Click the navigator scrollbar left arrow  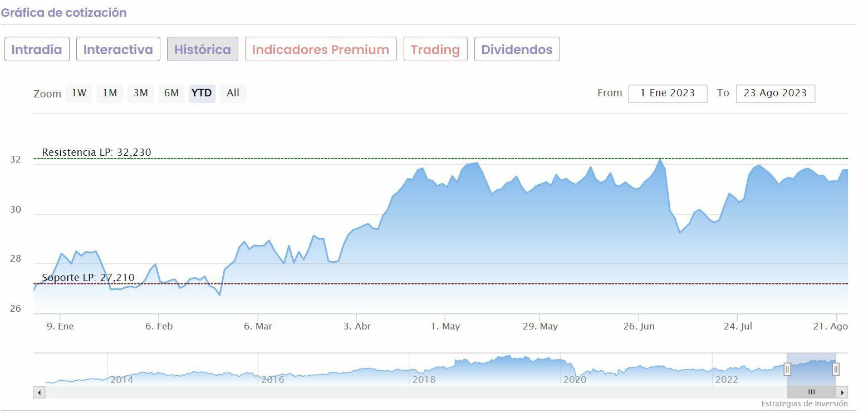tap(39, 392)
